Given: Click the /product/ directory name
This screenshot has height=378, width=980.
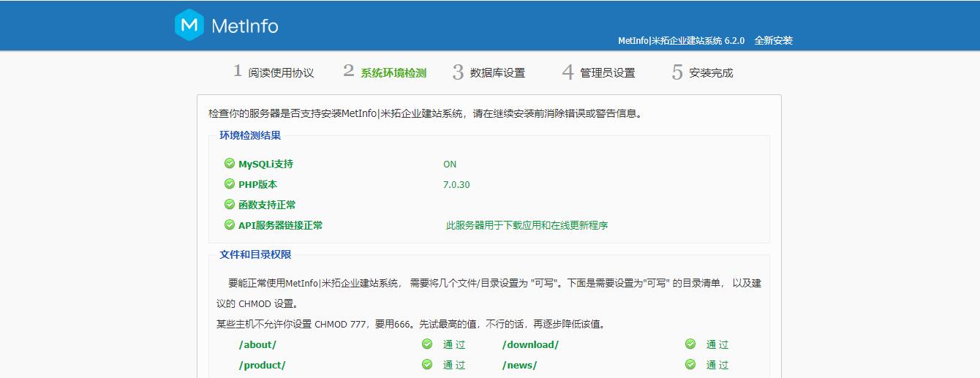Looking at the screenshot, I should 262,365.
